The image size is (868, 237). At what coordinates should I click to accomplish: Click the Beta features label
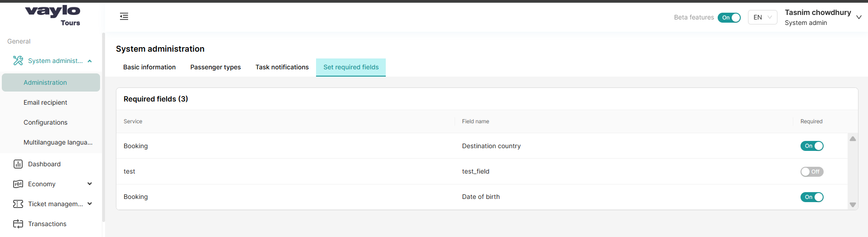(694, 17)
